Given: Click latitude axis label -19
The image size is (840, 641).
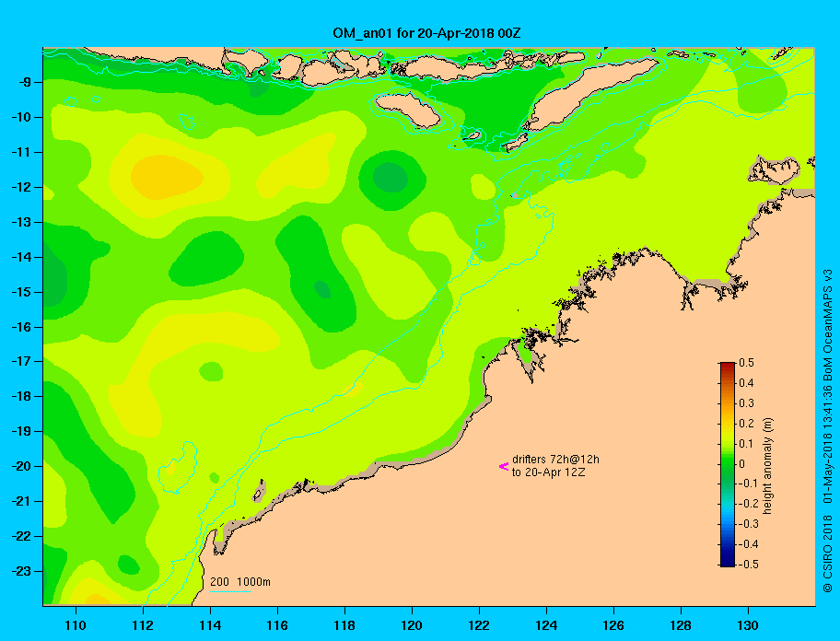Looking at the screenshot, I should coord(20,432).
